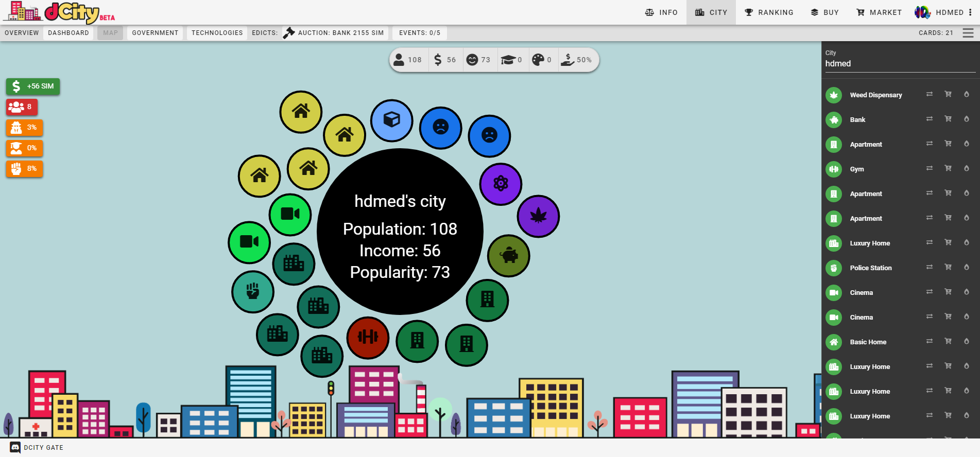
Task: Select the DASHBOARD tab
Action: (x=68, y=33)
